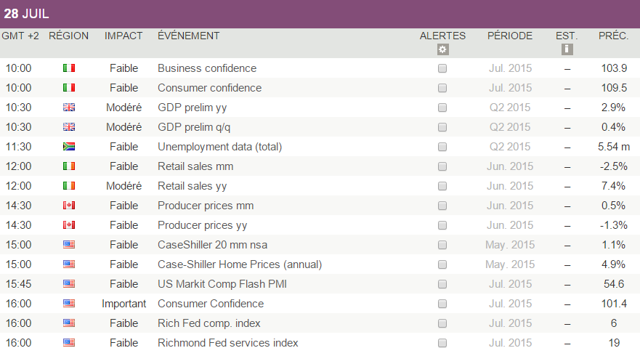Check the alert box for Richmond Fed services index
Viewport: 640px width, 364px height.
click(x=442, y=343)
